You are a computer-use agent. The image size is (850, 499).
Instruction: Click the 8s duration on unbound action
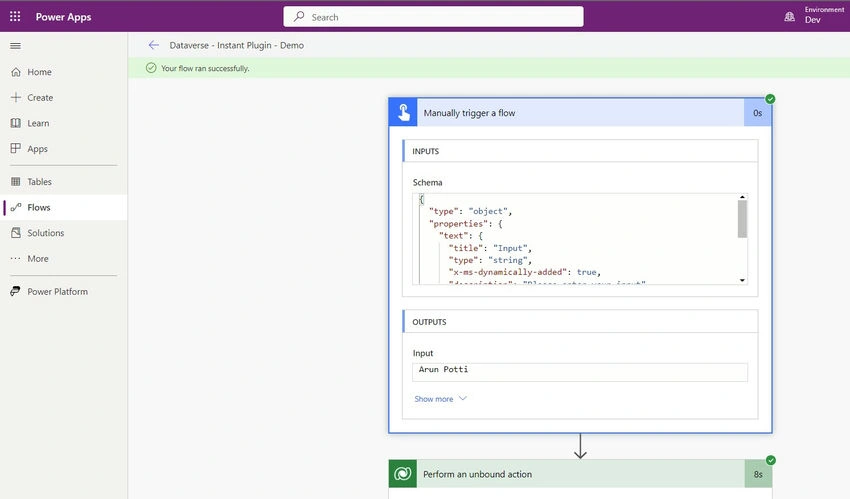(x=758, y=474)
